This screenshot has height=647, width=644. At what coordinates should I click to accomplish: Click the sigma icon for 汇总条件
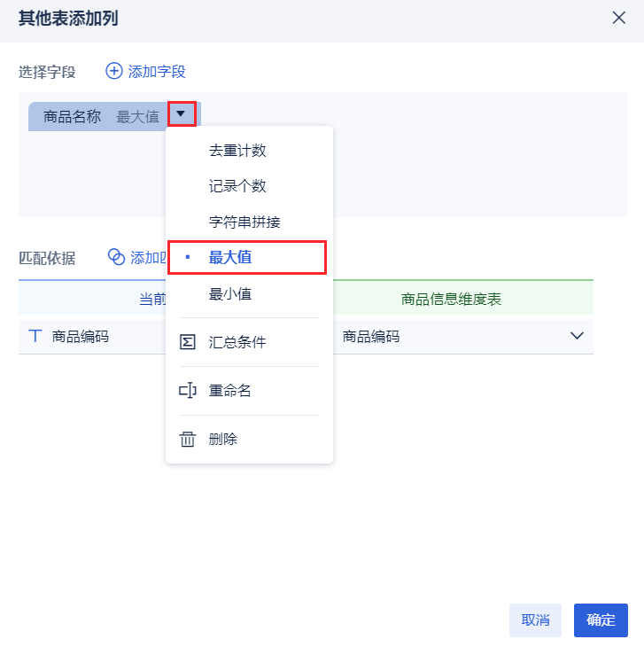coord(188,342)
